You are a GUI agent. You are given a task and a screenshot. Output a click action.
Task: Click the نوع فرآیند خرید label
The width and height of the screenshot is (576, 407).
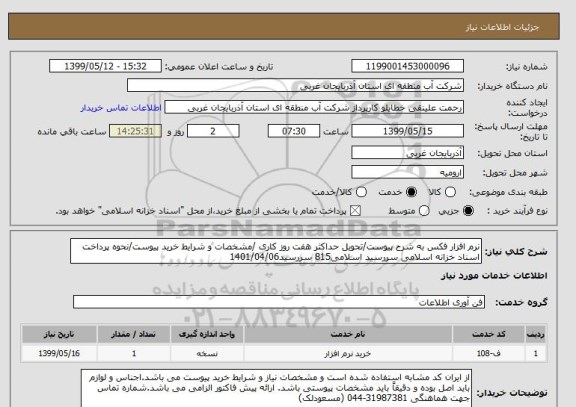pos(517,211)
